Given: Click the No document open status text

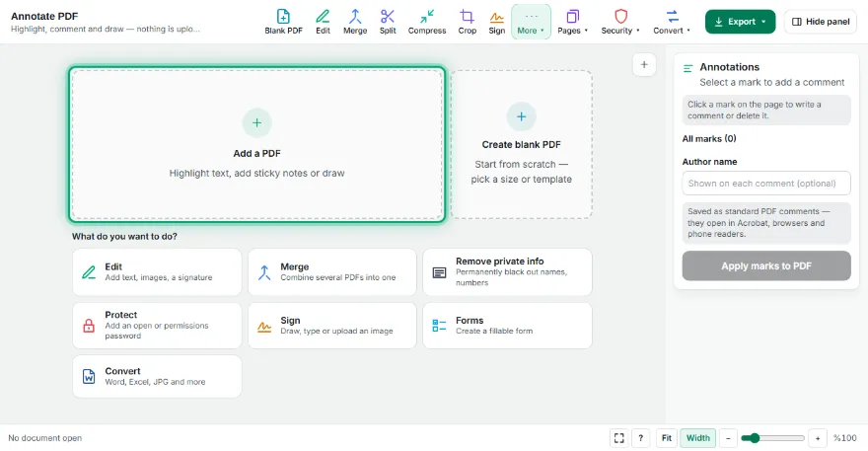Looking at the screenshot, I should coord(44,438).
